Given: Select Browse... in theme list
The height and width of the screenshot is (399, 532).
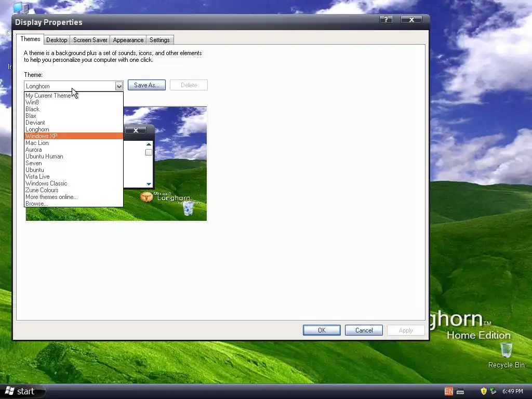Looking at the screenshot, I should (x=74, y=204).
